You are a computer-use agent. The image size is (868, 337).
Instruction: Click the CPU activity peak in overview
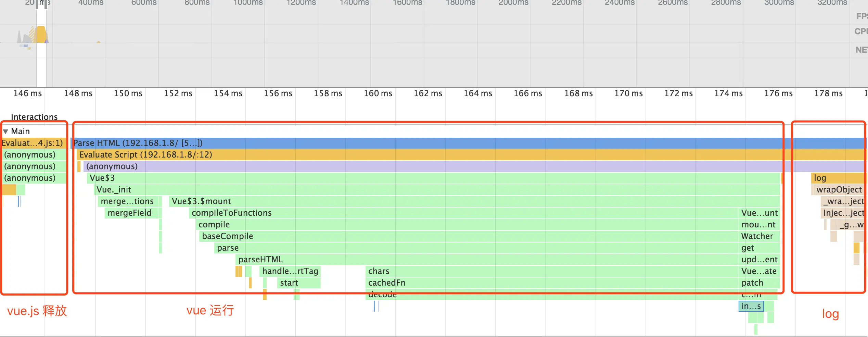click(x=41, y=34)
